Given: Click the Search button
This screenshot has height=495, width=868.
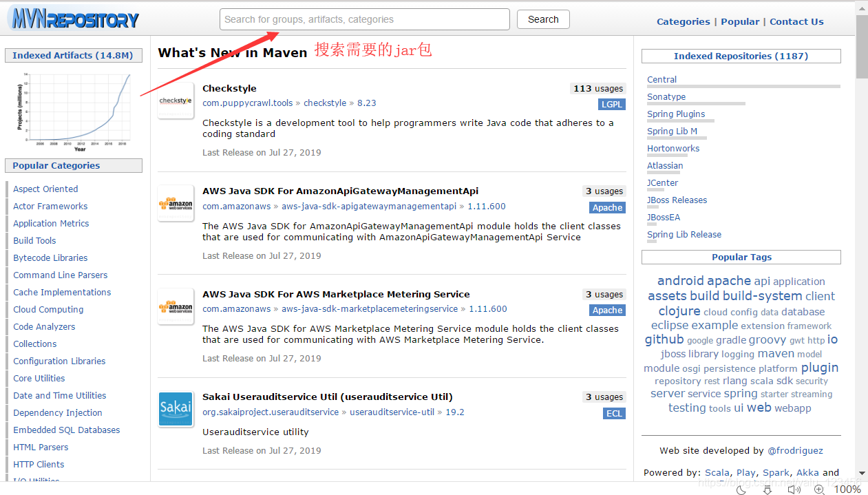Looking at the screenshot, I should [543, 19].
